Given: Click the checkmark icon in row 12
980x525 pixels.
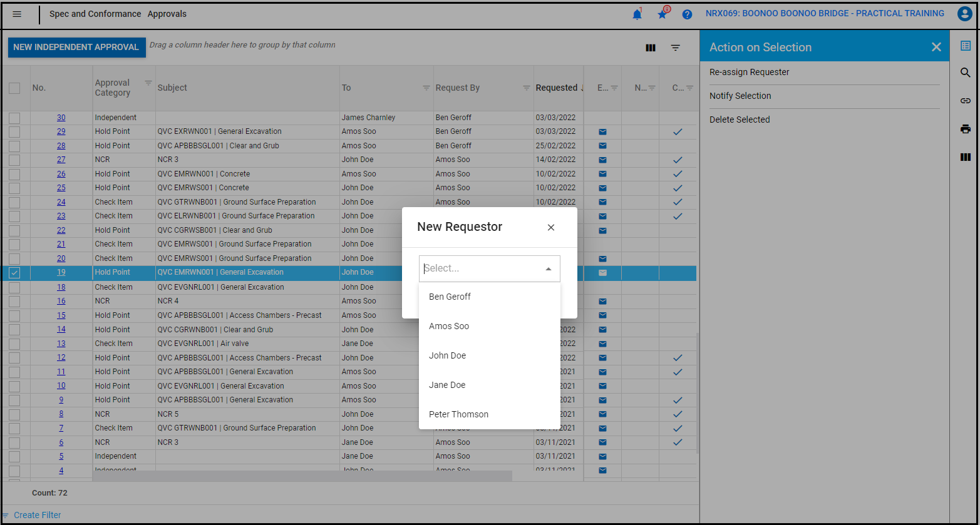Looking at the screenshot, I should click(x=678, y=358).
